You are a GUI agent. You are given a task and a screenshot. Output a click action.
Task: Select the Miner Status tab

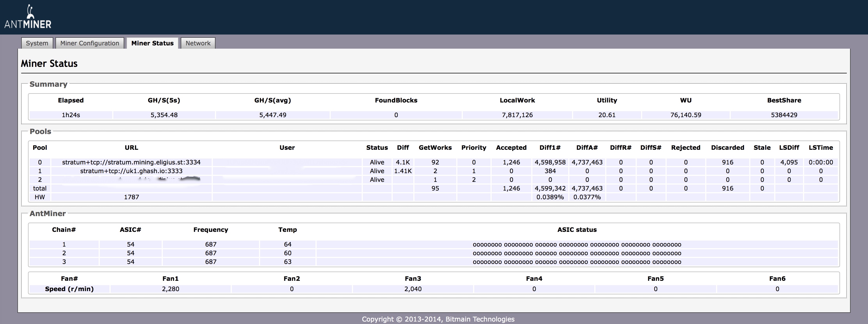152,43
